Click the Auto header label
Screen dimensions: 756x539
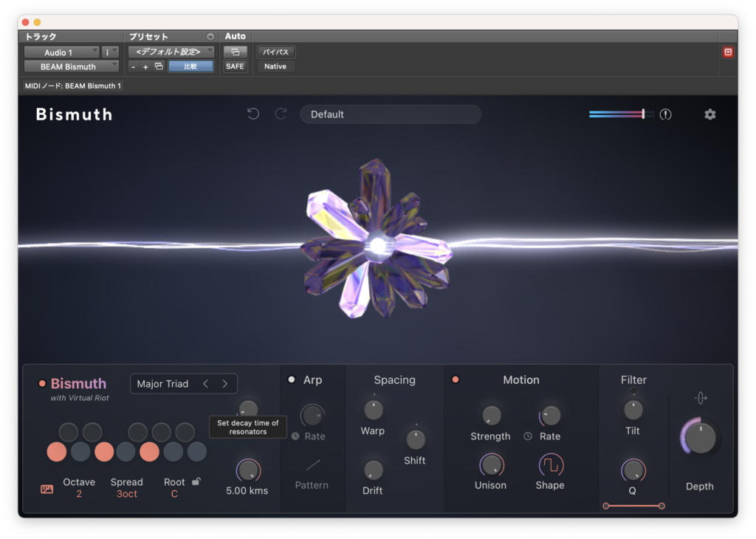pyautogui.click(x=236, y=36)
